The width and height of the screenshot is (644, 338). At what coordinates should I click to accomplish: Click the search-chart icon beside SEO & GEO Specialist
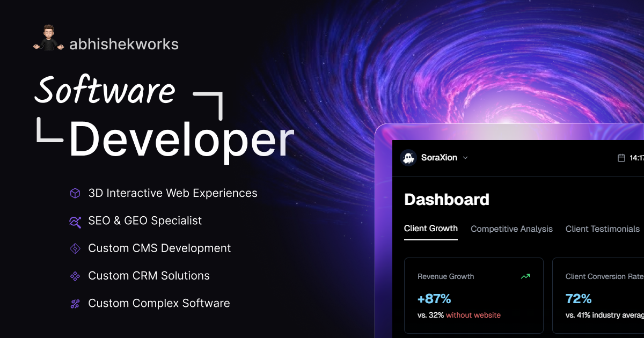pyautogui.click(x=75, y=221)
